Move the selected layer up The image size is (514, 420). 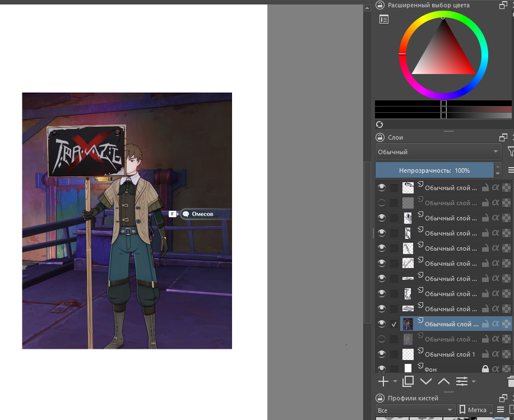click(x=444, y=381)
